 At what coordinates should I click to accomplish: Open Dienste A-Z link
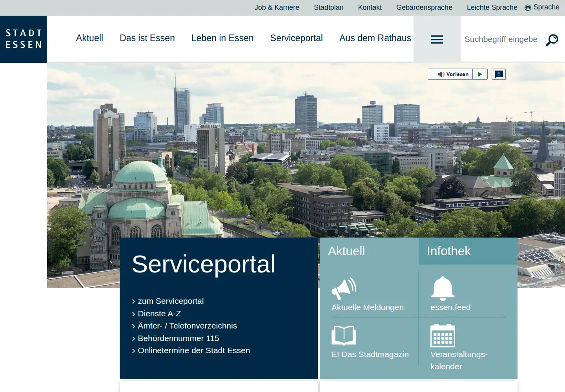[x=159, y=314]
